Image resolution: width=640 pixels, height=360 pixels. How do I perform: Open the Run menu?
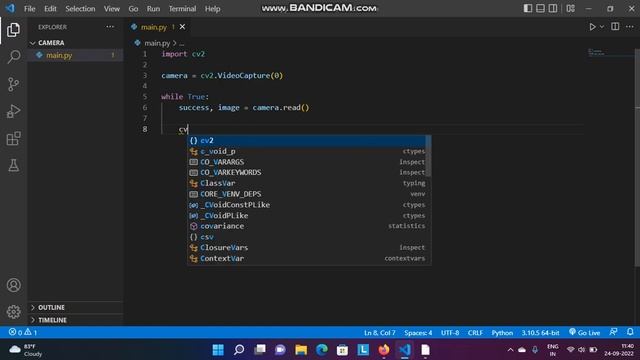click(x=153, y=9)
